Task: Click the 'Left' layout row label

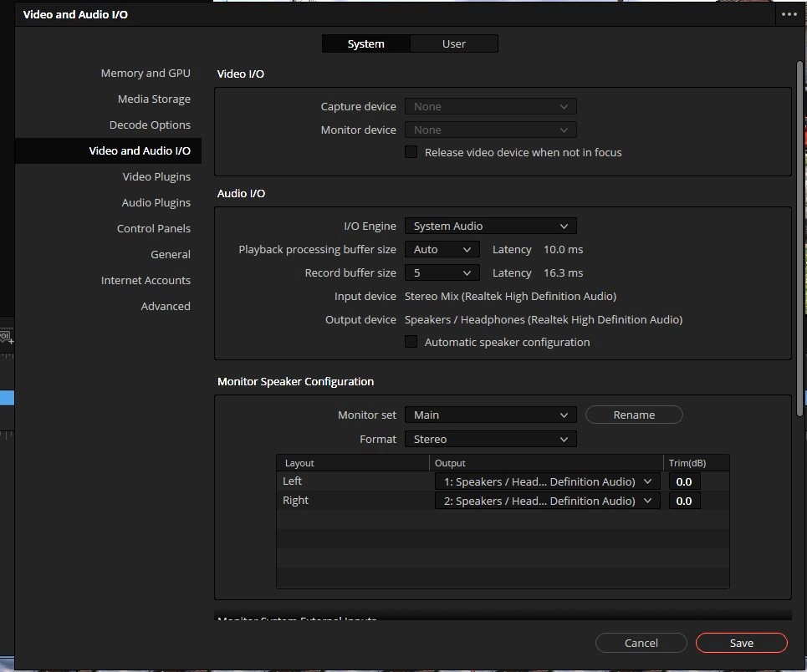Action: tap(292, 481)
